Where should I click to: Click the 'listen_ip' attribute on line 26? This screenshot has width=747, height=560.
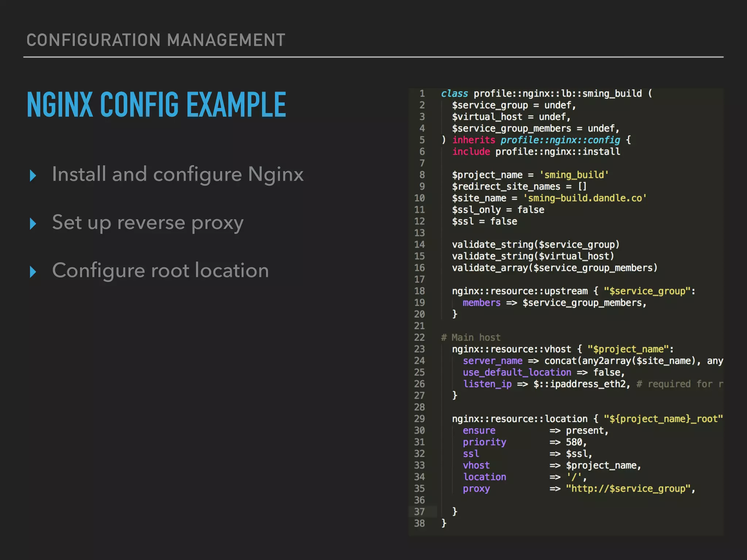[x=487, y=384]
